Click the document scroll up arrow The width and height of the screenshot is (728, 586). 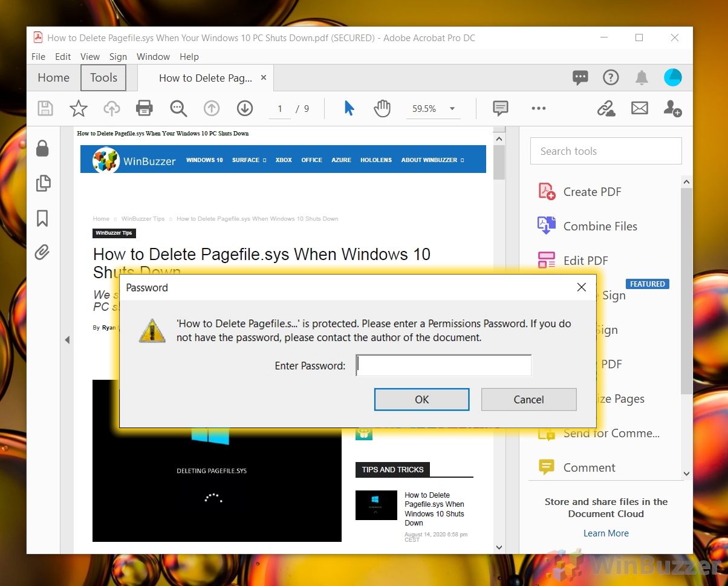[x=499, y=139]
